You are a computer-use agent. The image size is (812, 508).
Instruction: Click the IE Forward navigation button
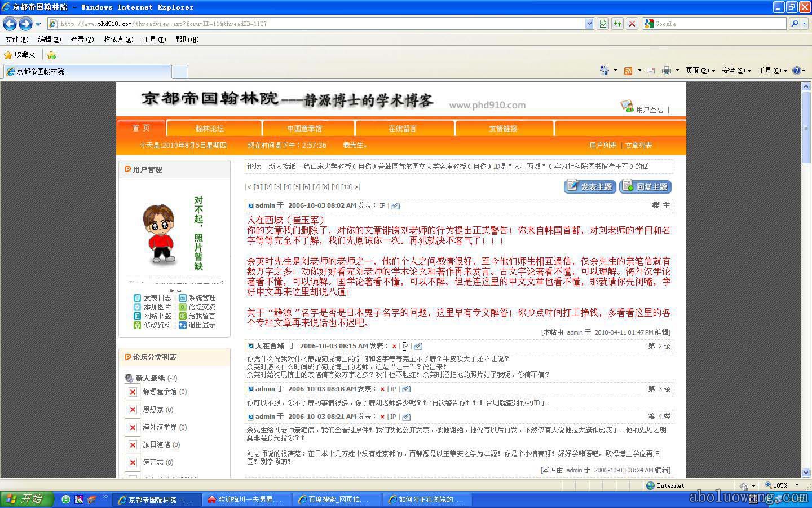(25, 24)
